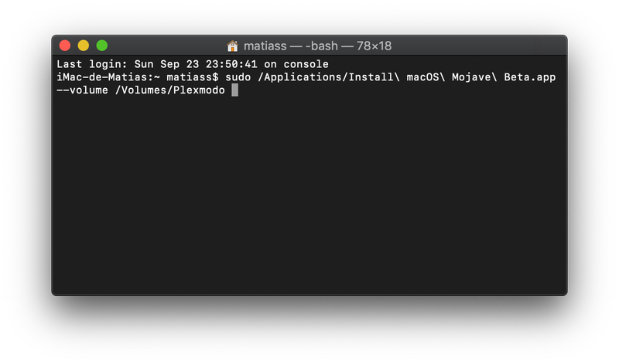
Task: Click the "matiass$" username prompt
Action: (192, 77)
